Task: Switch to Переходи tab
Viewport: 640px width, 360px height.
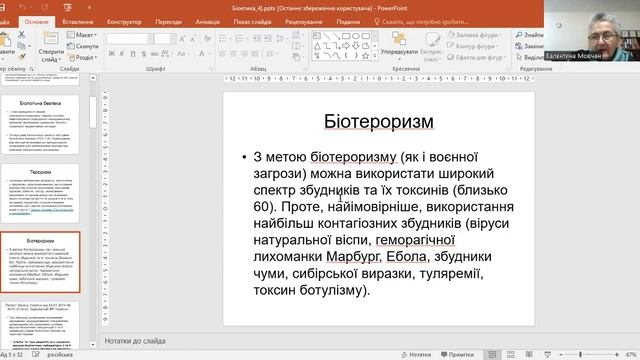Action: click(168, 22)
